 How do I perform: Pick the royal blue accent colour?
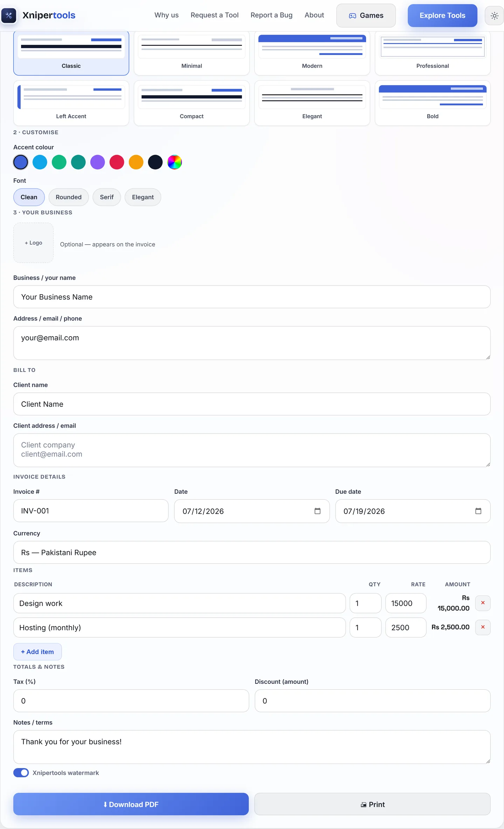(x=21, y=162)
